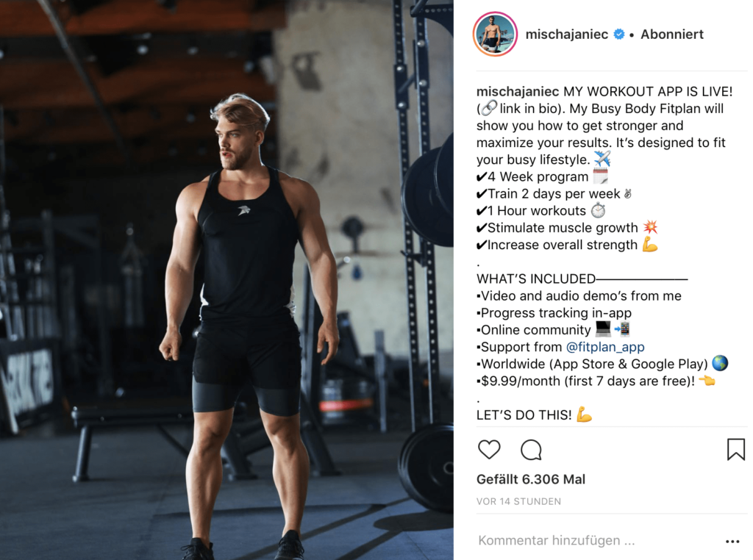Open the @fitplan_app mention link
753x560 pixels.
(605, 347)
